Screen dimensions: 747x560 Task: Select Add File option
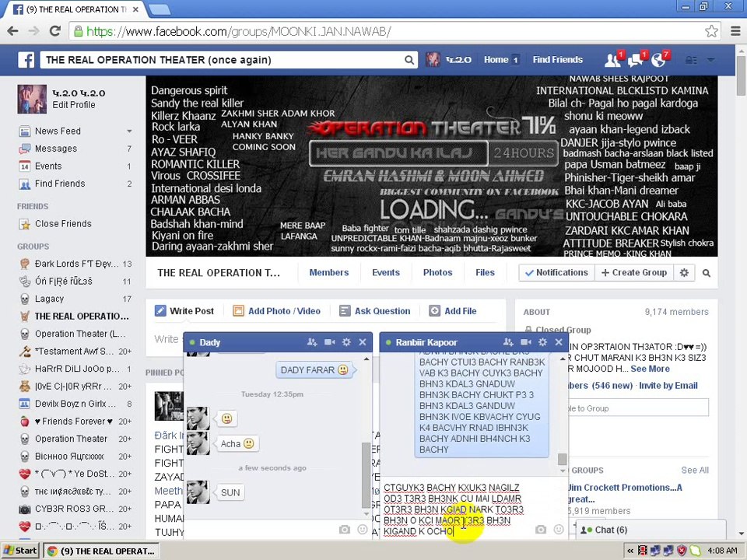point(453,311)
